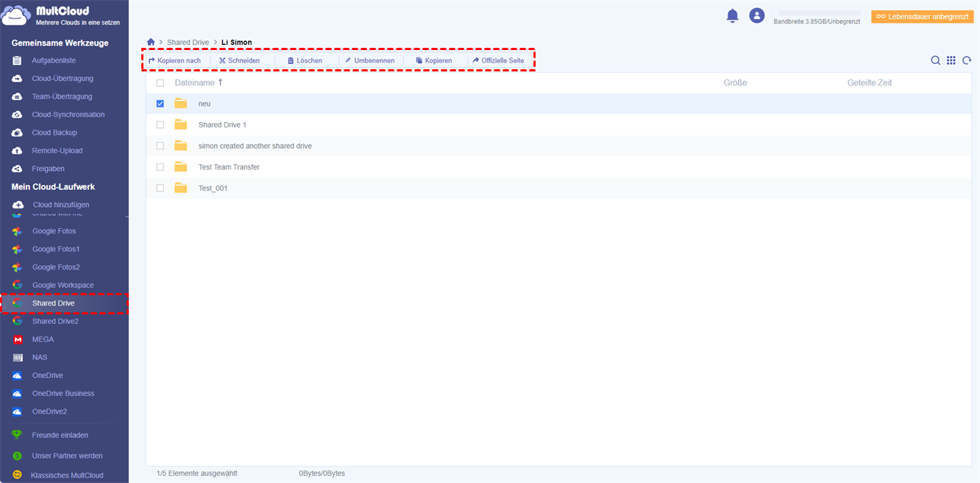Click Li Simon breadcrumb

click(236, 43)
